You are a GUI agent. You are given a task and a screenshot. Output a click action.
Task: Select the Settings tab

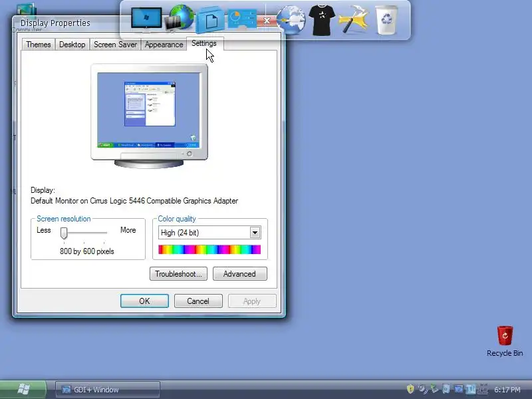click(204, 43)
